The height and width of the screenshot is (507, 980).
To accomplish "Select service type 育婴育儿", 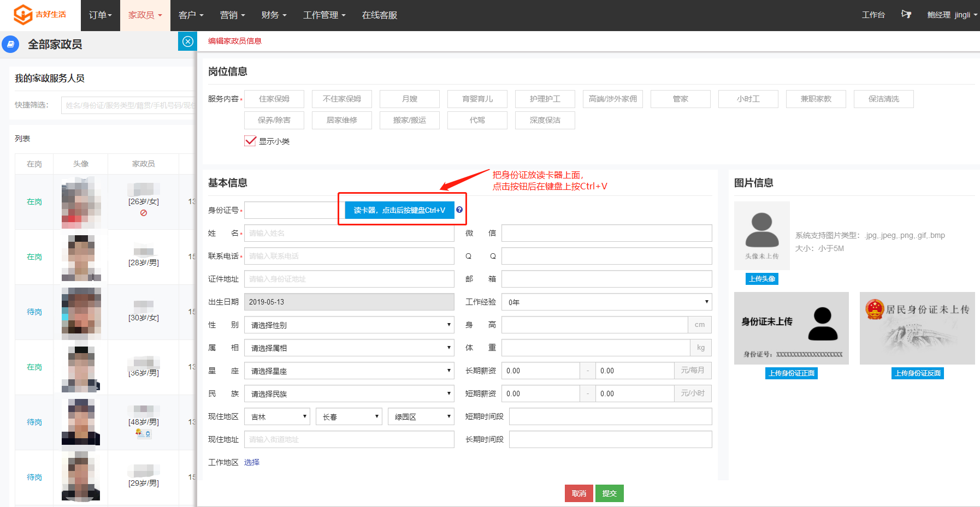I will click(477, 99).
